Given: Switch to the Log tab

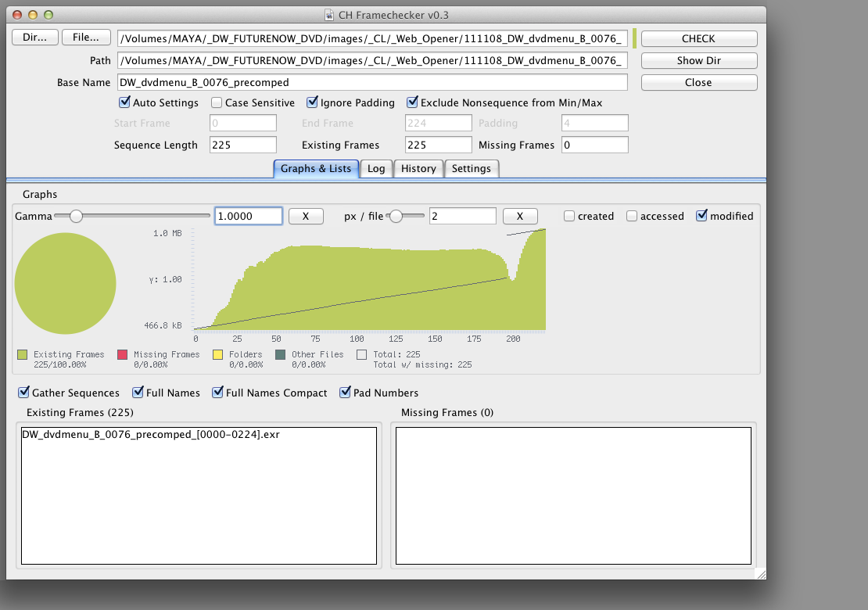Looking at the screenshot, I should [x=376, y=169].
